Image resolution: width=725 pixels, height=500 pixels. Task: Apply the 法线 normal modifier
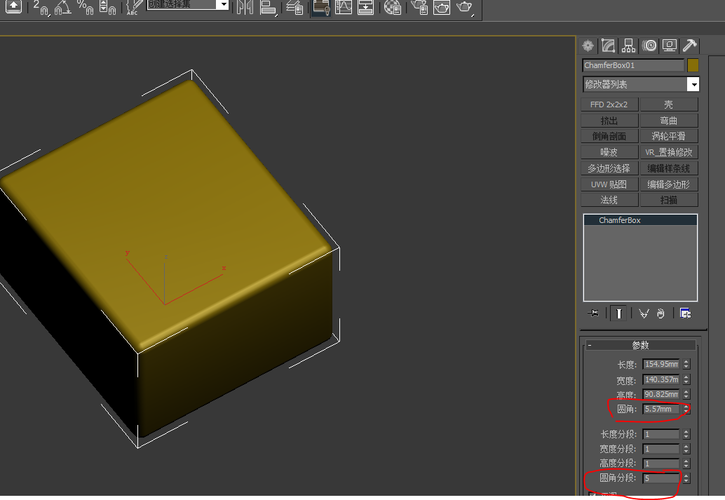(x=609, y=200)
